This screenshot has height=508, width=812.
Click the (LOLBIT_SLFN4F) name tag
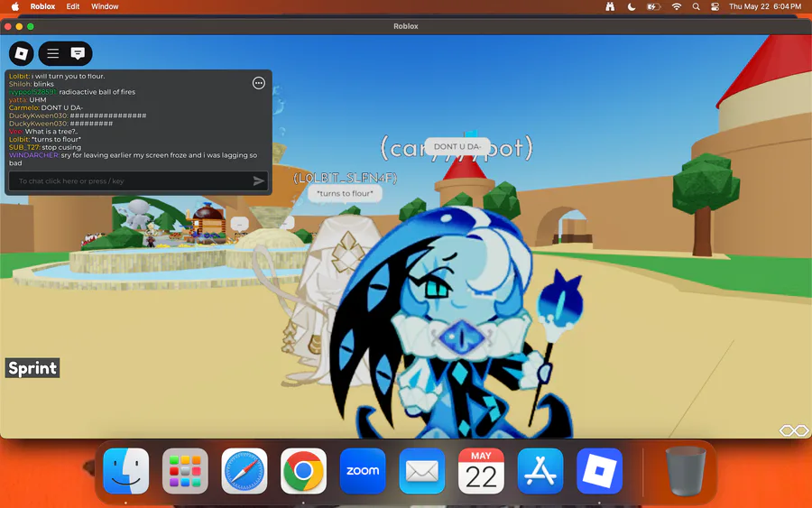pyautogui.click(x=346, y=178)
